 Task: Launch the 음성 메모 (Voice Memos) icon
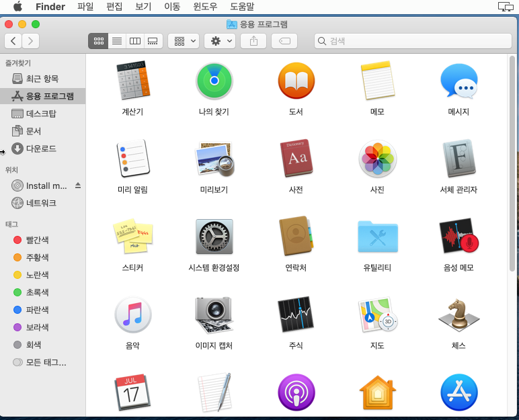tap(458, 237)
